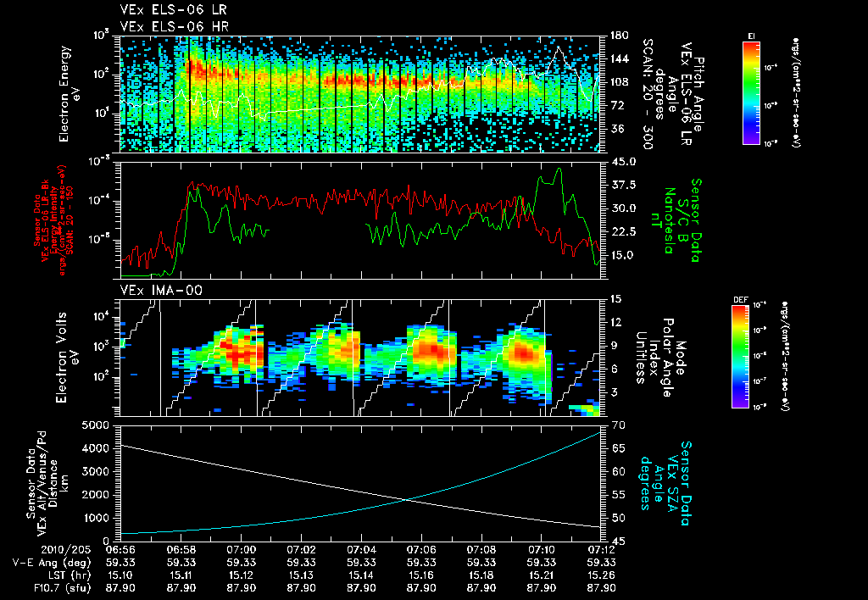Click the 07:10 time tick label

point(542,551)
